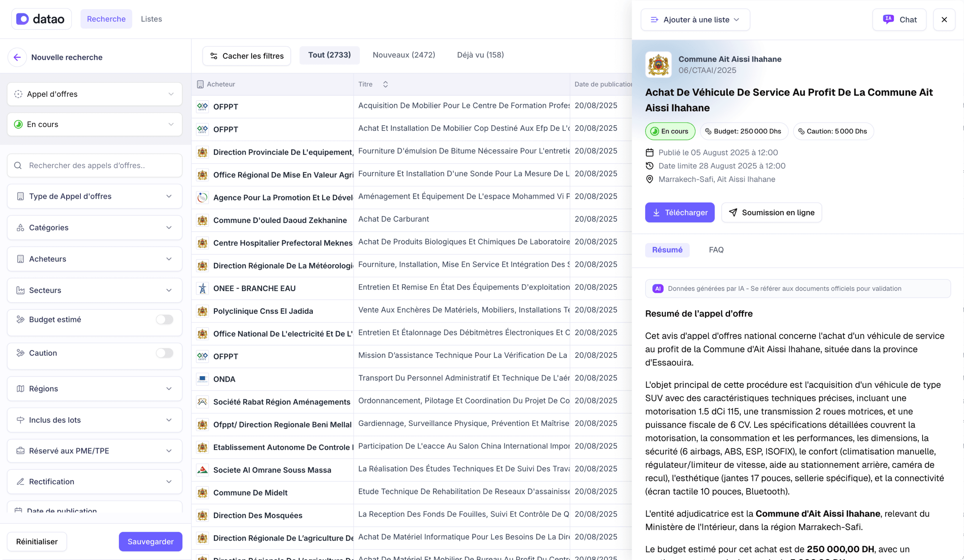The image size is (964, 560).
Task: Open the FAQ tab
Action: (716, 250)
